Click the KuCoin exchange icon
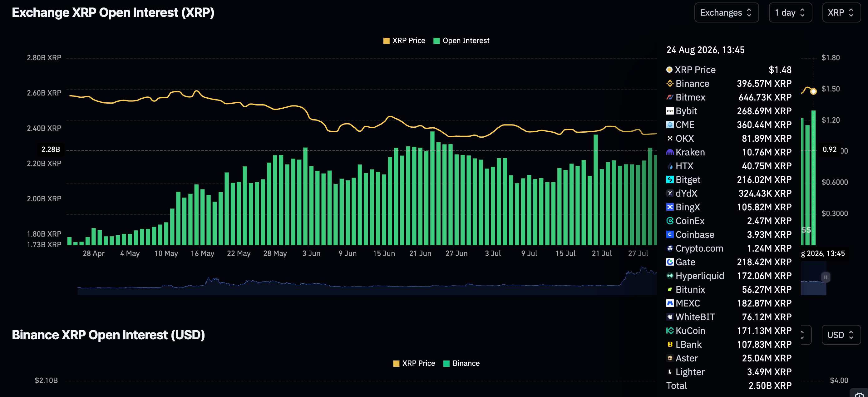 [x=669, y=331]
